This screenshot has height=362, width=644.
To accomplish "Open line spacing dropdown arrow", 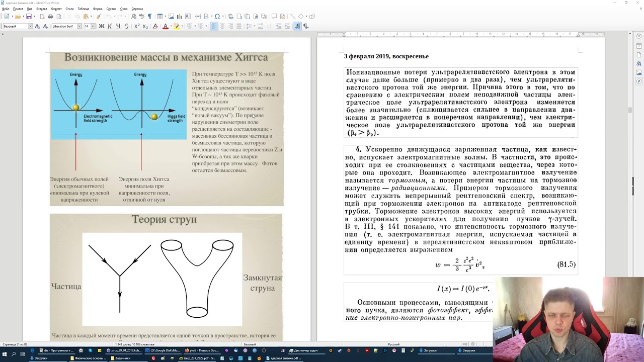I will pyautogui.click(x=254, y=26).
